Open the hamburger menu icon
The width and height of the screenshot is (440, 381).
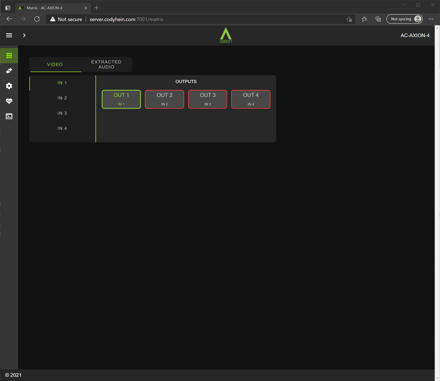[9, 35]
